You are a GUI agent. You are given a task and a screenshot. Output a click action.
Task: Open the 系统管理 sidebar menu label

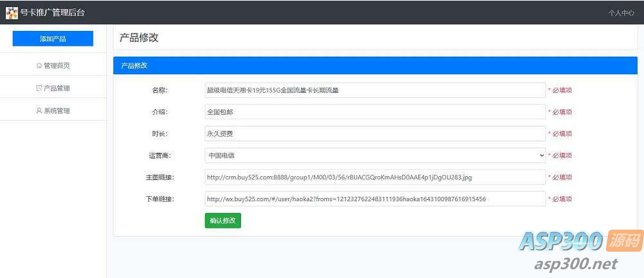(x=57, y=111)
